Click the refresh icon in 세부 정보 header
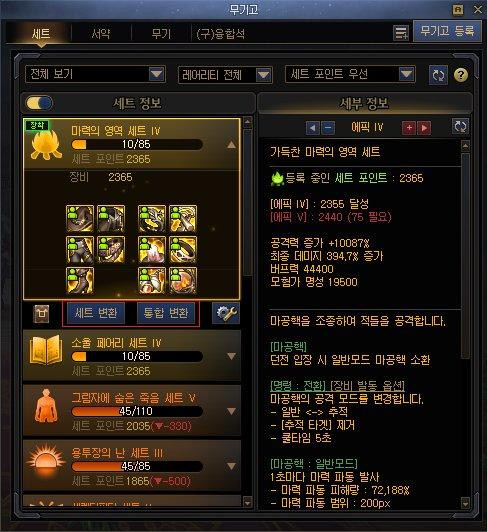Image resolution: width=487 pixels, height=532 pixels. pyautogui.click(x=460, y=127)
